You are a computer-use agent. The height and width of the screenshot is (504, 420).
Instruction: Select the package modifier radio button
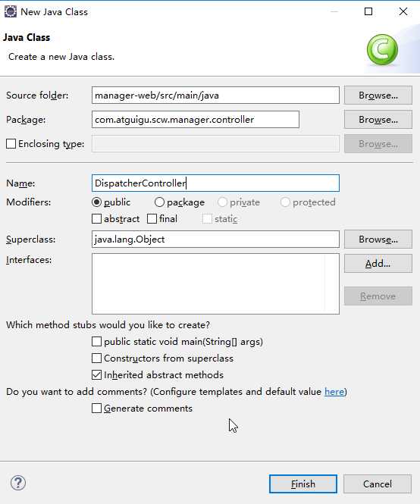[159, 202]
